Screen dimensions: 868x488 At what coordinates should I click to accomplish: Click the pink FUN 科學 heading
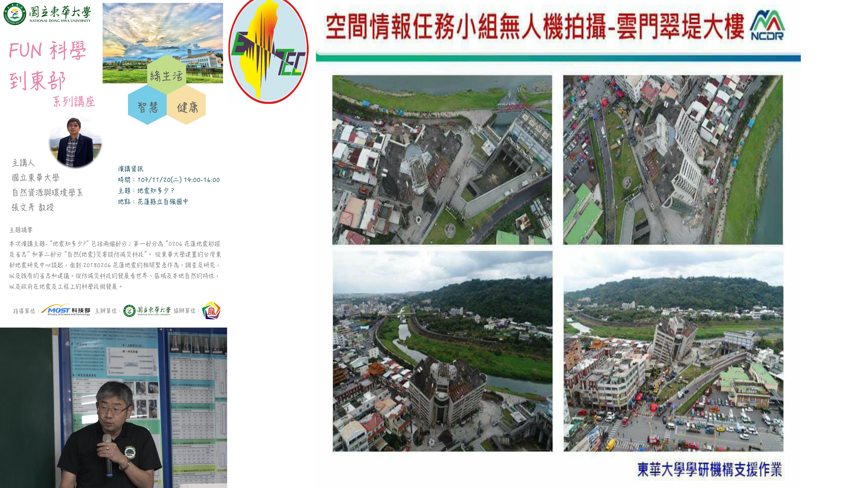47,51
